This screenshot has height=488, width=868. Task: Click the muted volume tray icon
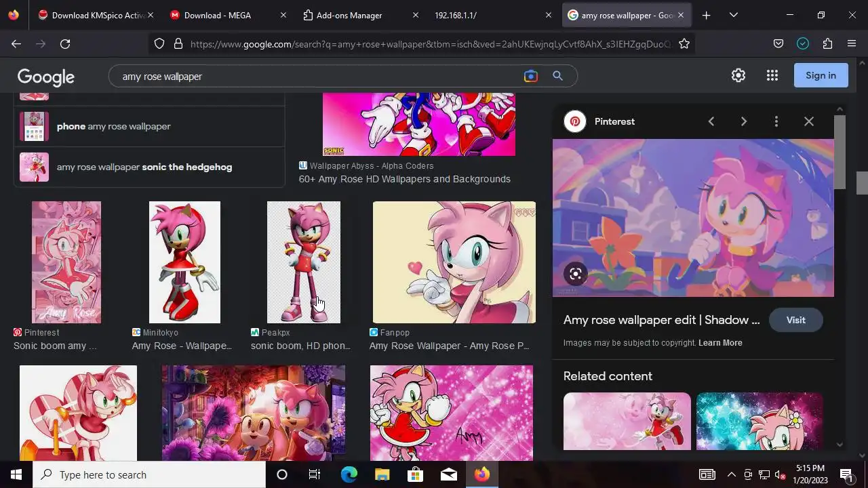click(781, 474)
